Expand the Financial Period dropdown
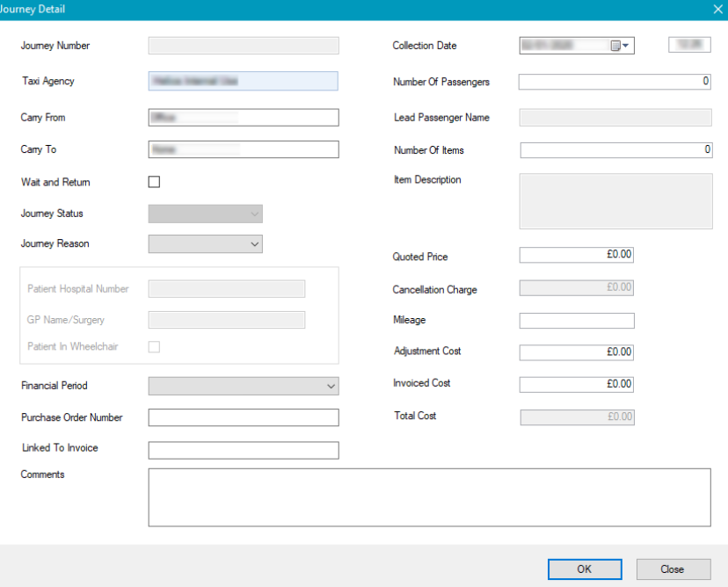The image size is (728, 587). pos(244,386)
